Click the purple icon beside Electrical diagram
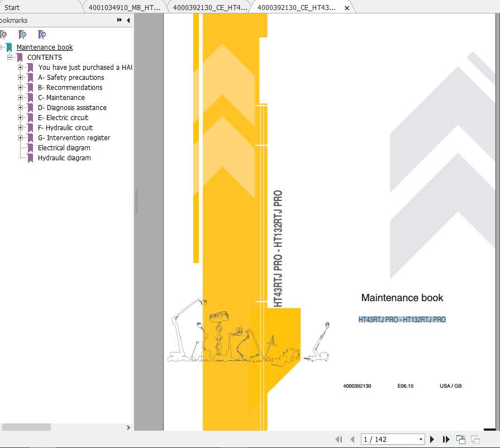500x448 pixels. (x=30, y=148)
